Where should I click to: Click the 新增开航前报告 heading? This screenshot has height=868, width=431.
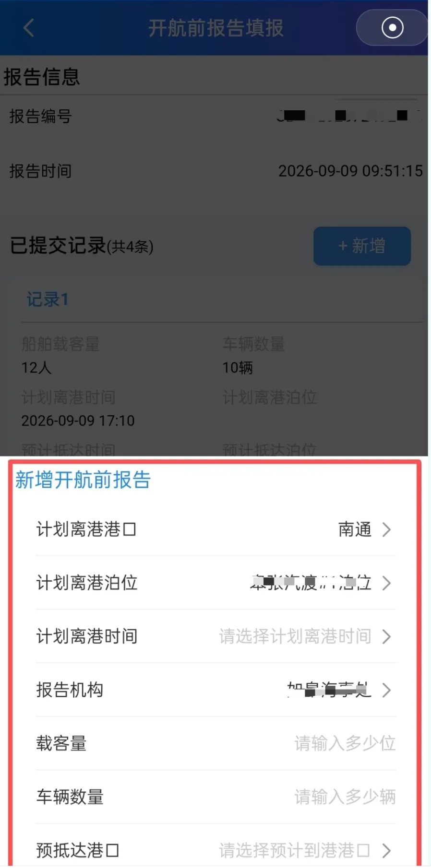(83, 480)
